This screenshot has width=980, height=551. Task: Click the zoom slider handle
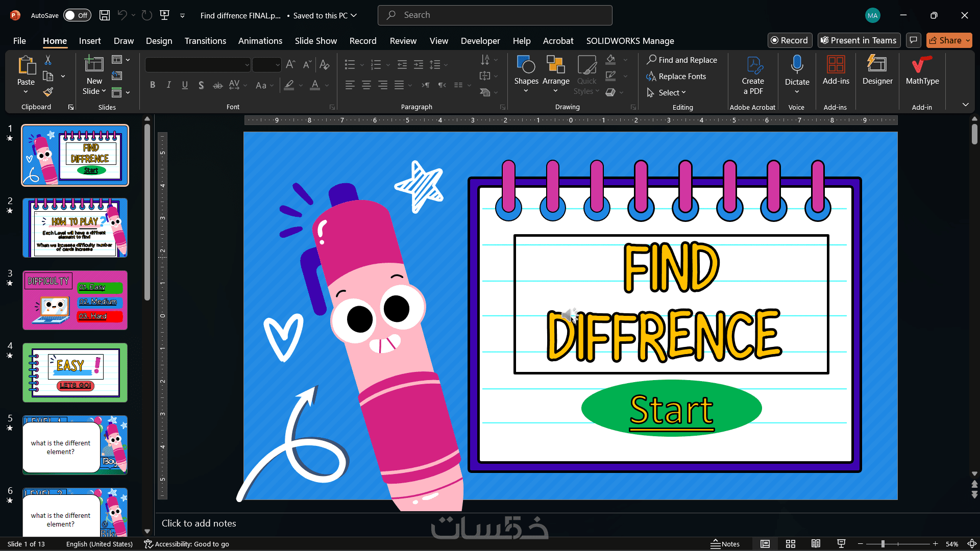883,544
